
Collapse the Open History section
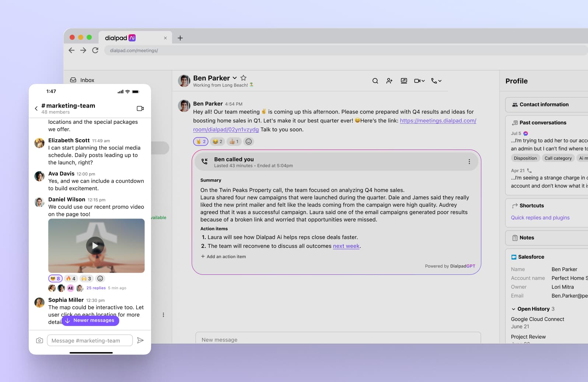514,309
